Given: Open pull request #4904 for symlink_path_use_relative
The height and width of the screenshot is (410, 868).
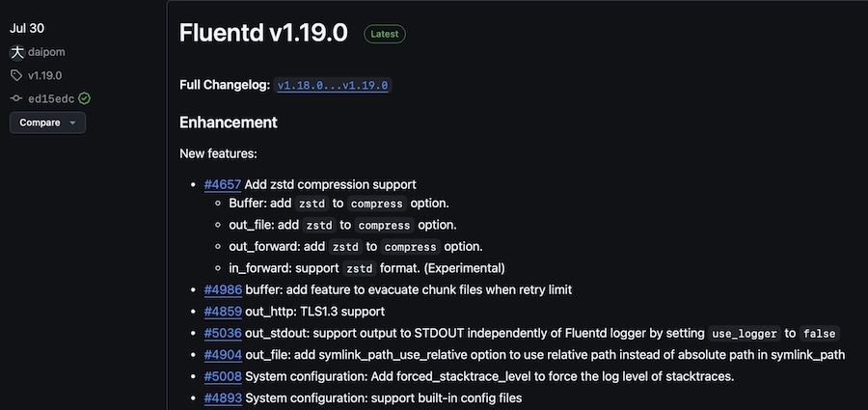Looking at the screenshot, I should pyautogui.click(x=223, y=355).
